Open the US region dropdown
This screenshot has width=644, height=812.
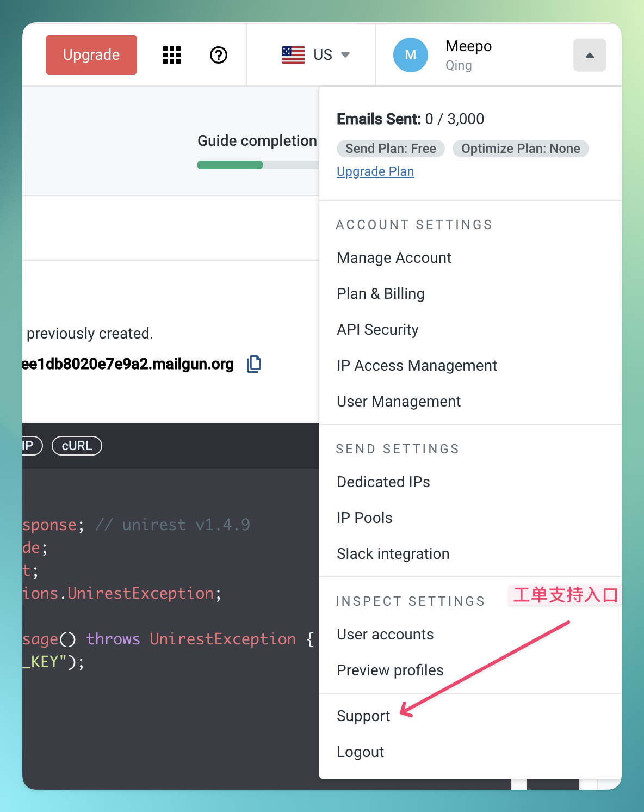coord(345,55)
